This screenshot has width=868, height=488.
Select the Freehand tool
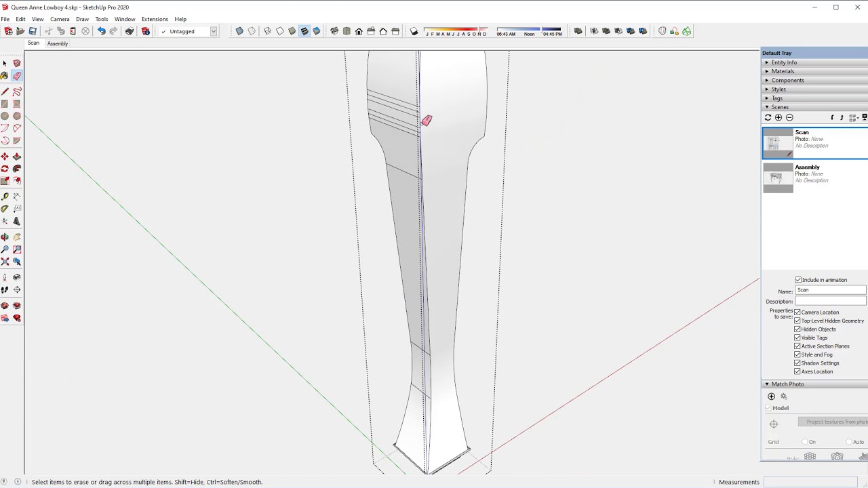click(17, 91)
